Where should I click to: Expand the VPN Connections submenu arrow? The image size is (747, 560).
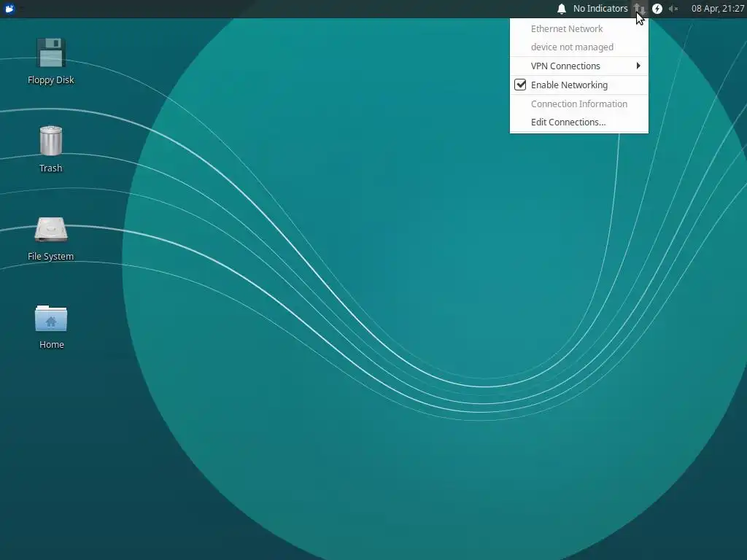638,66
